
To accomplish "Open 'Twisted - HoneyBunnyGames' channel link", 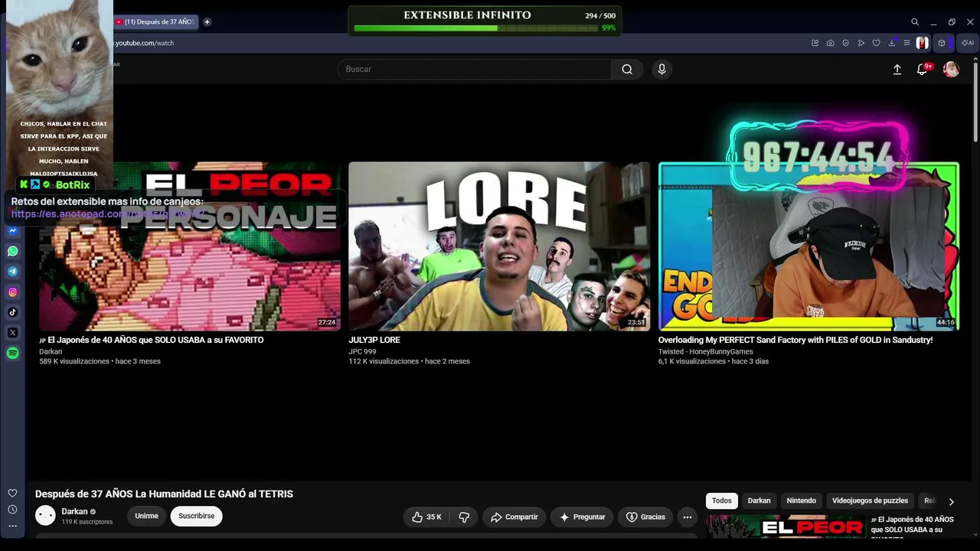I will pyautogui.click(x=706, y=352).
